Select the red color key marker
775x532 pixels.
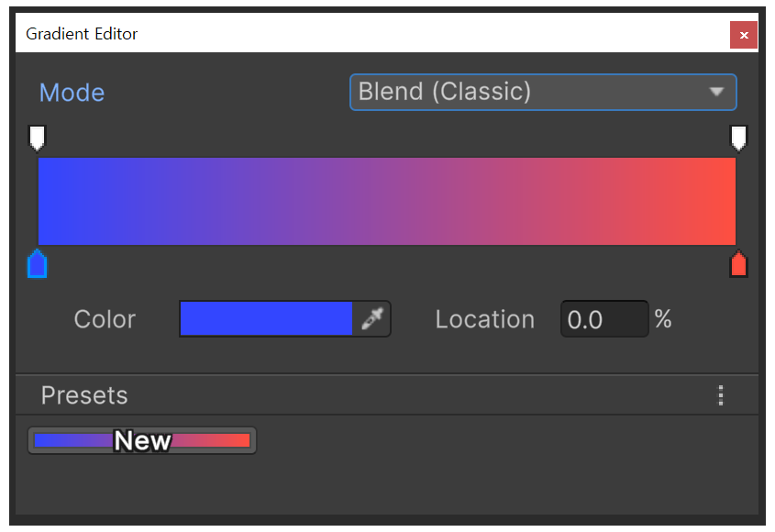click(738, 264)
